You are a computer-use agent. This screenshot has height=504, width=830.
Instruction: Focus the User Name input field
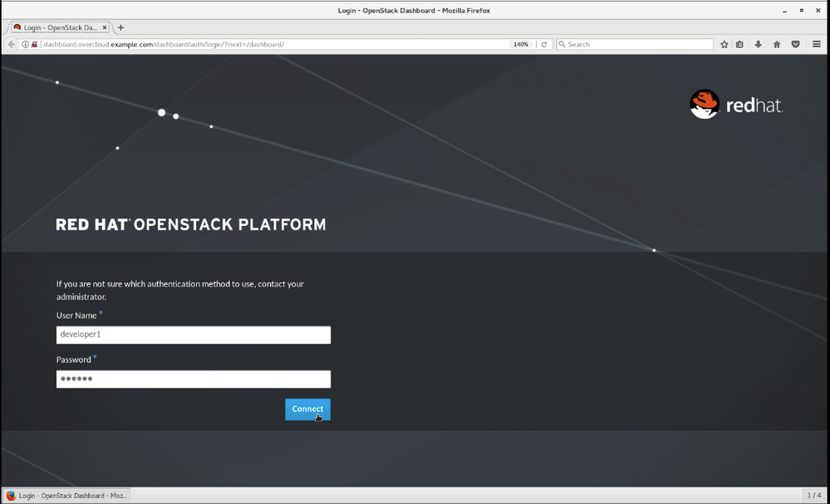point(193,335)
